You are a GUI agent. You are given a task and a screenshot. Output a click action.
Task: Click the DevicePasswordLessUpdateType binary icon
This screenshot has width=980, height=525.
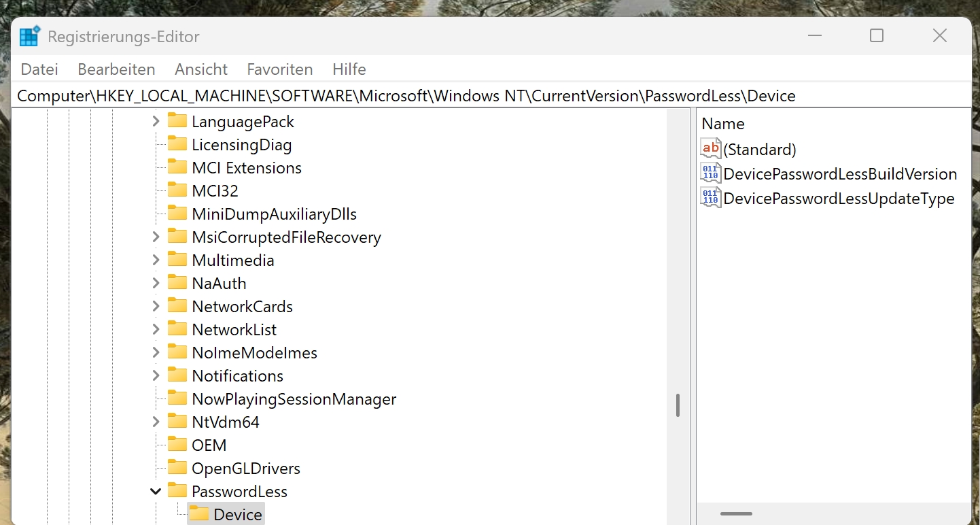tap(711, 198)
